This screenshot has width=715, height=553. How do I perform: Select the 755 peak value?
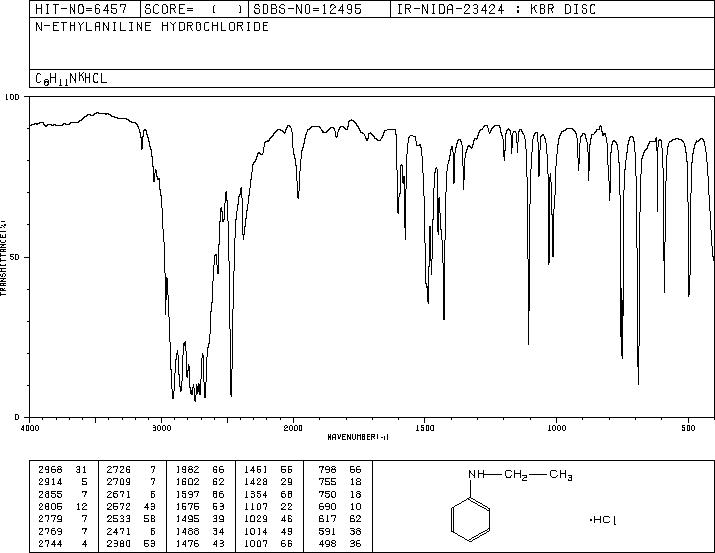[x=327, y=482]
